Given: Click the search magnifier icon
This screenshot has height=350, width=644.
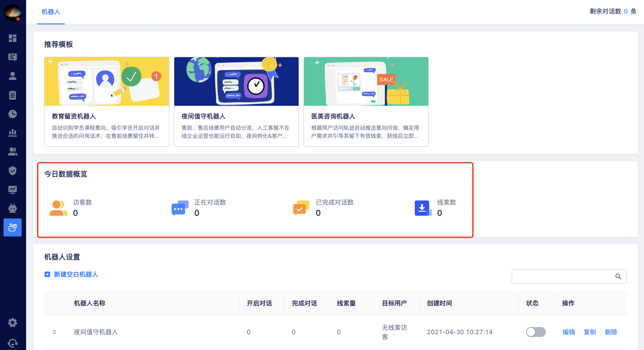Looking at the screenshot, I should [618, 277].
